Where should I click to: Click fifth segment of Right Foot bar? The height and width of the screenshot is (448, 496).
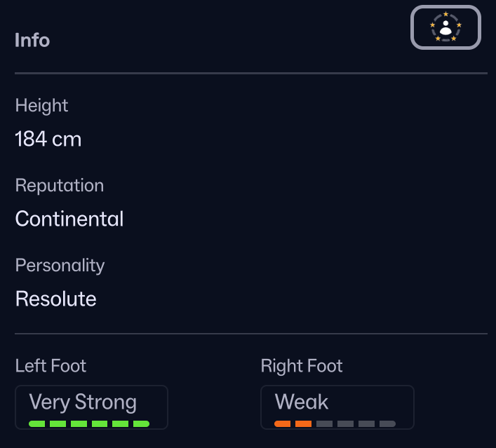point(366,424)
